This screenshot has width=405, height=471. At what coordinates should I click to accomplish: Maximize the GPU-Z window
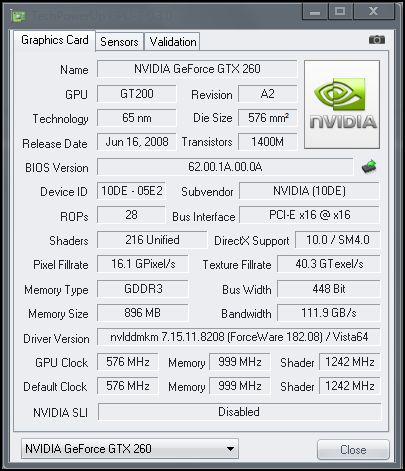click(x=340, y=12)
